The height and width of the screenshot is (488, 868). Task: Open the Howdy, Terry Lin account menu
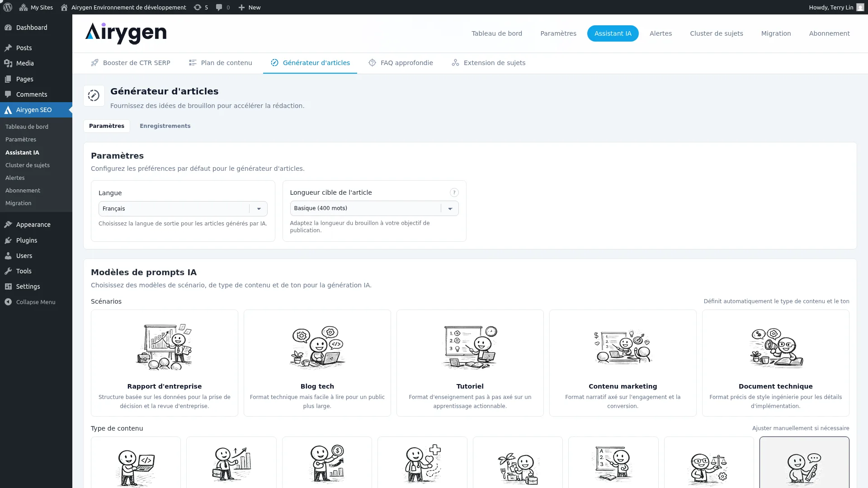point(836,7)
